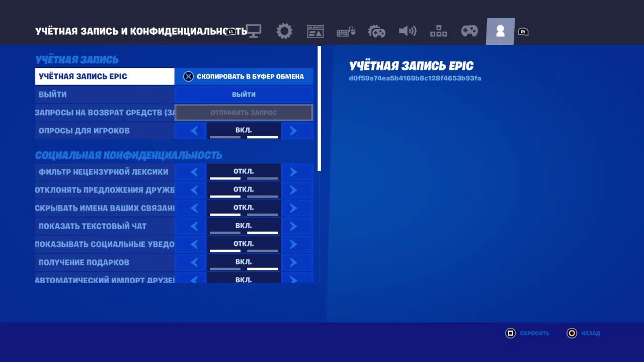The image size is (644, 362).
Task: Select the Скрывать имена ваших связанных row label
Action: 105,208
